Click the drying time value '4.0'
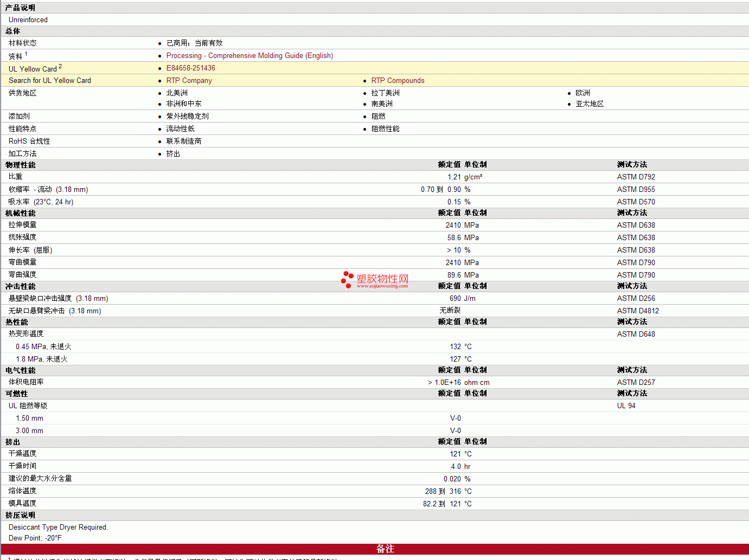 456,467
